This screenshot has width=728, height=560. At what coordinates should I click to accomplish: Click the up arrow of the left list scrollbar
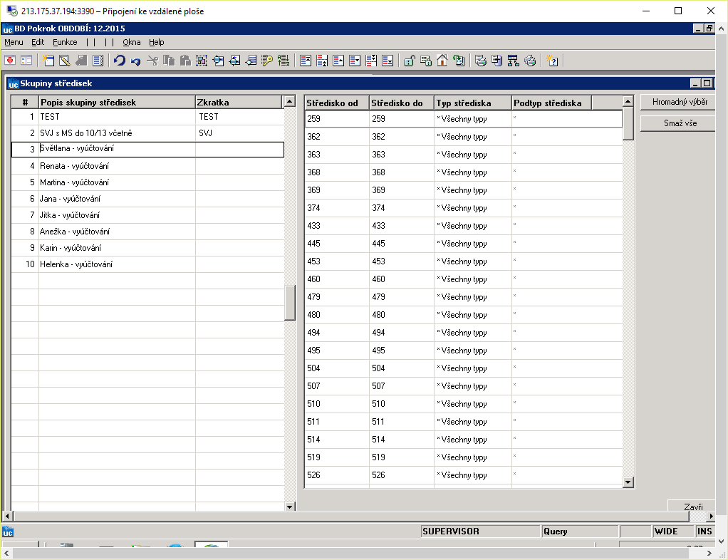coord(290,101)
